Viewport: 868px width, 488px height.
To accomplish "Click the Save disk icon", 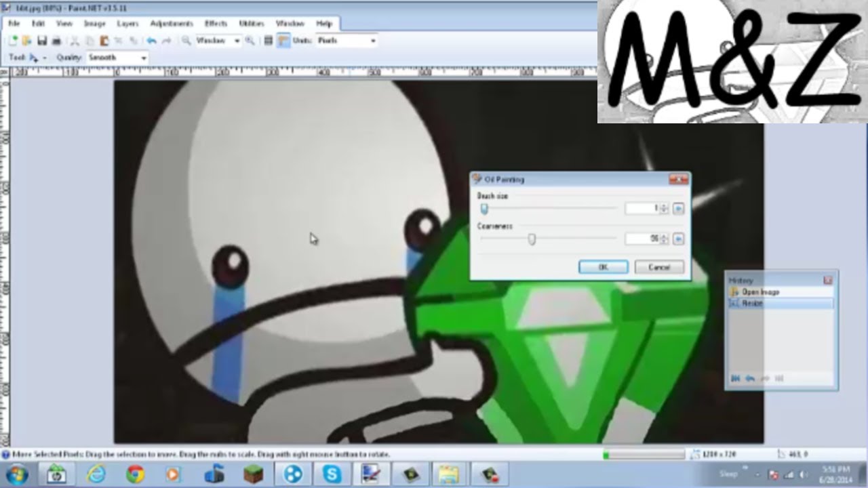I will (42, 41).
